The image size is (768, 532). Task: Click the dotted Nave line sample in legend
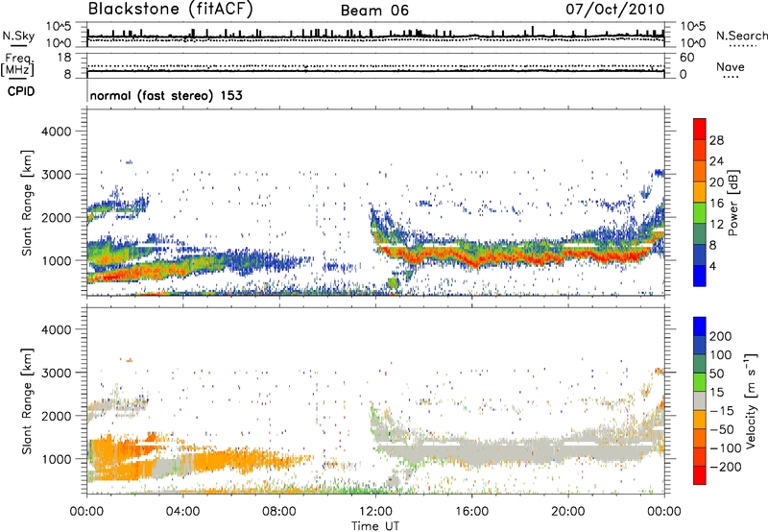(x=731, y=78)
